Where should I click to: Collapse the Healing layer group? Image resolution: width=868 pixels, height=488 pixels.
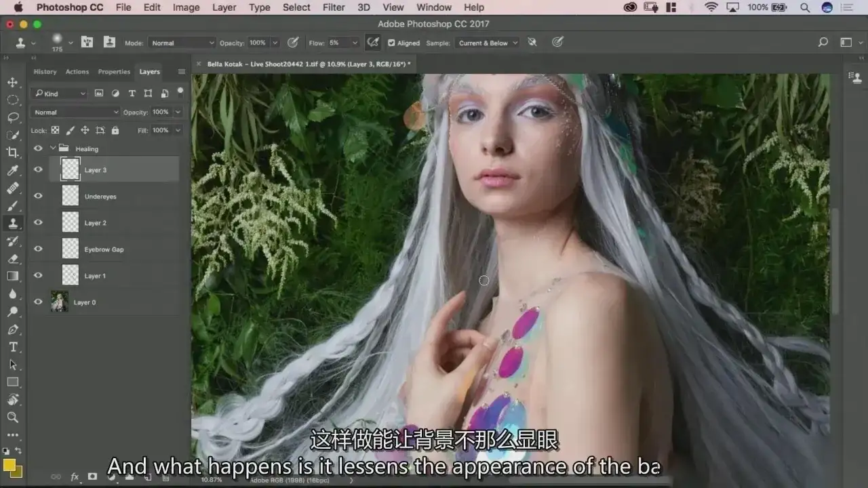53,148
